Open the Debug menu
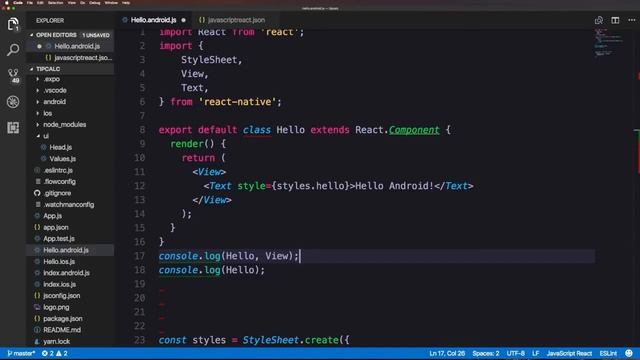The width and height of the screenshot is (640, 360). click(95, 3)
